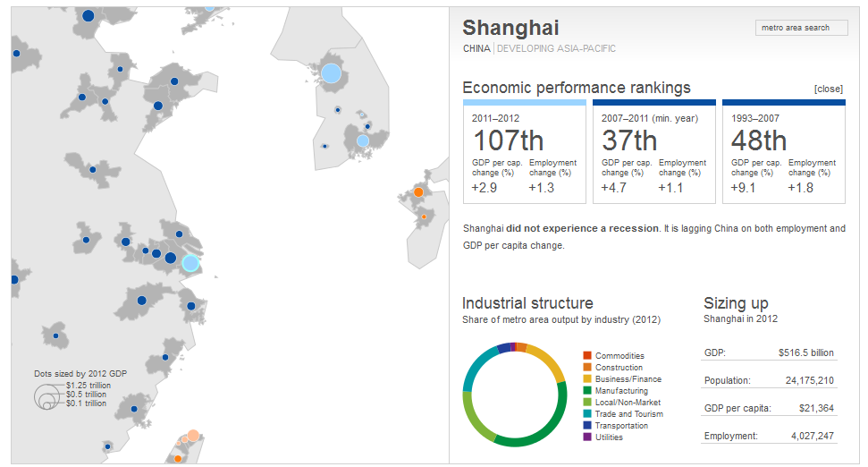Select the 2011–2012 ranking card
The image size is (868, 467).
coord(524,152)
